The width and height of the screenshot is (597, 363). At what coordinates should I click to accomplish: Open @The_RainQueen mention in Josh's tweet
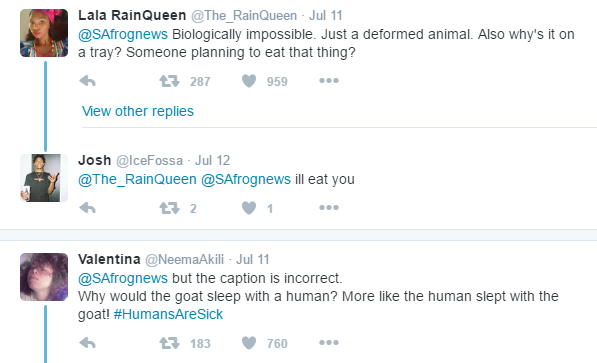click(x=137, y=179)
